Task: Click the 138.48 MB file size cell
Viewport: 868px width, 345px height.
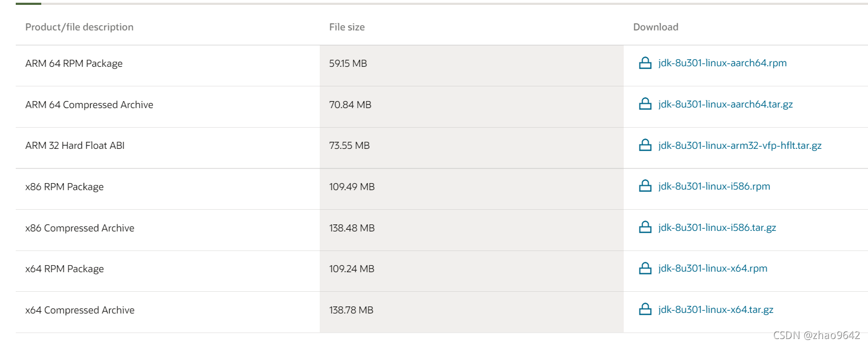Action: coord(352,228)
